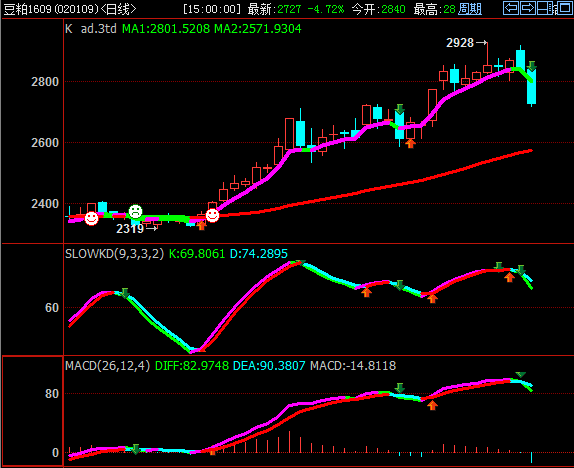This screenshot has height=468, width=574.
Task: Click the green sad face signal marker
Action: (x=135, y=211)
